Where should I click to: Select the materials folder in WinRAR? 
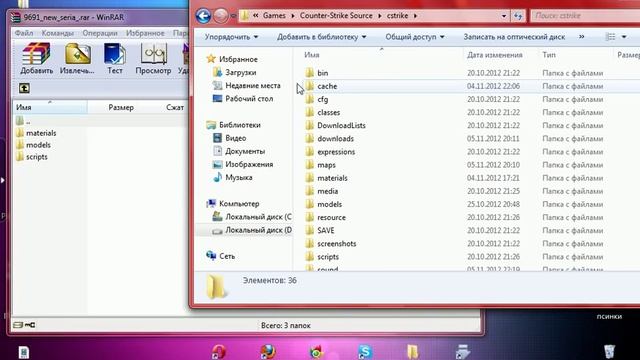coord(36,133)
